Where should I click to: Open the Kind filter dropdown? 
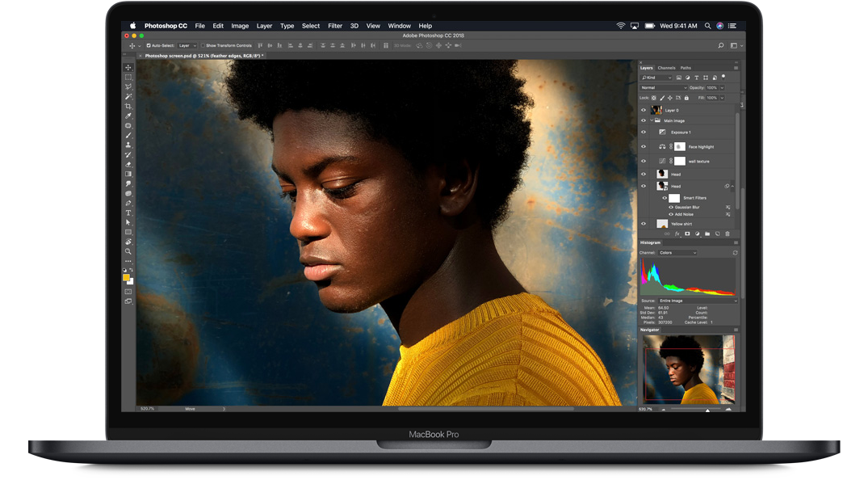click(656, 78)
